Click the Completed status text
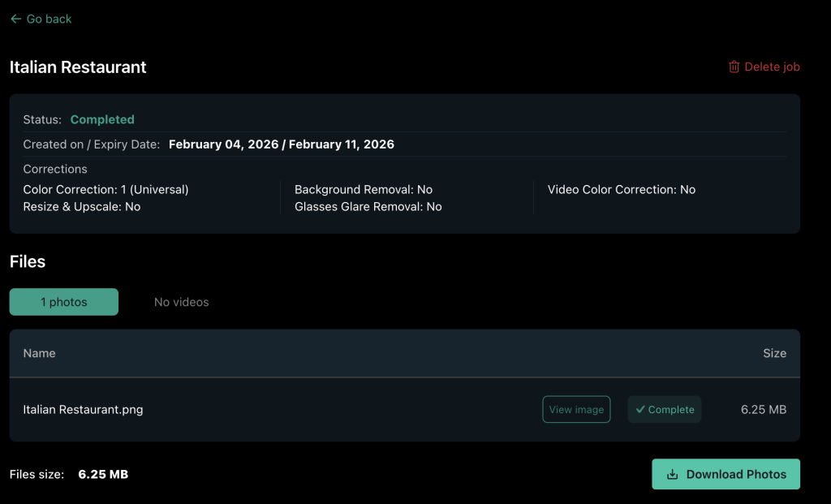Screen dimensions: 831x504 click(102, 119)
